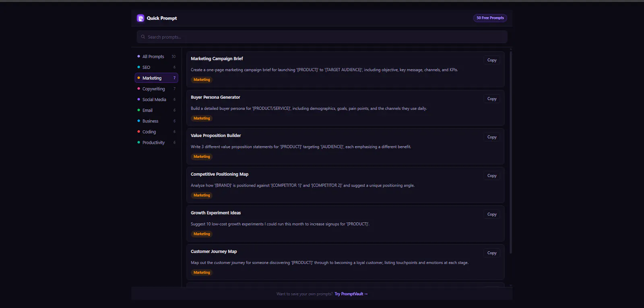Click Marketing tag on Growth Experiment card
Screen dimensions: 644x308
(x=202, y=234)
